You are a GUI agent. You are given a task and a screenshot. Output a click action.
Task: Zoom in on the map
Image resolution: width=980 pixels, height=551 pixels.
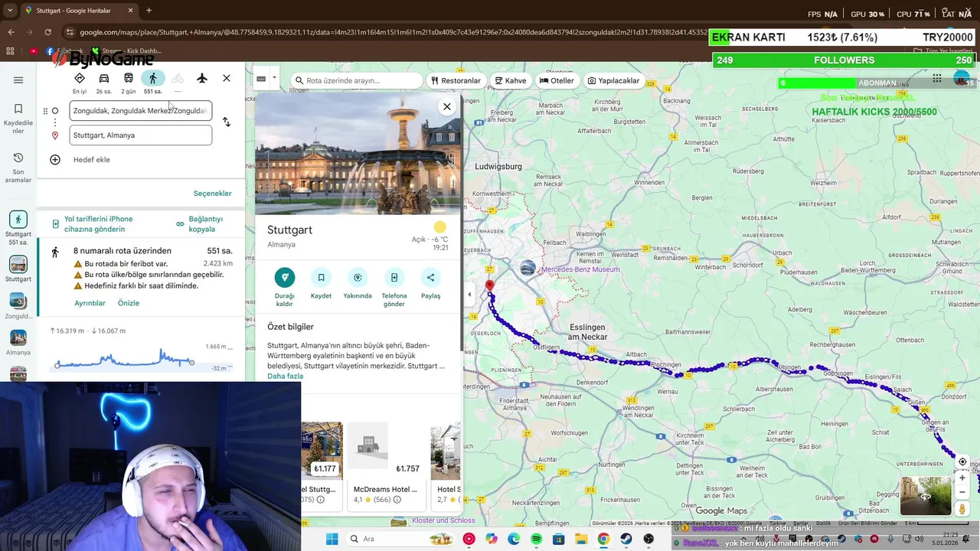click(x=962, y=478)
